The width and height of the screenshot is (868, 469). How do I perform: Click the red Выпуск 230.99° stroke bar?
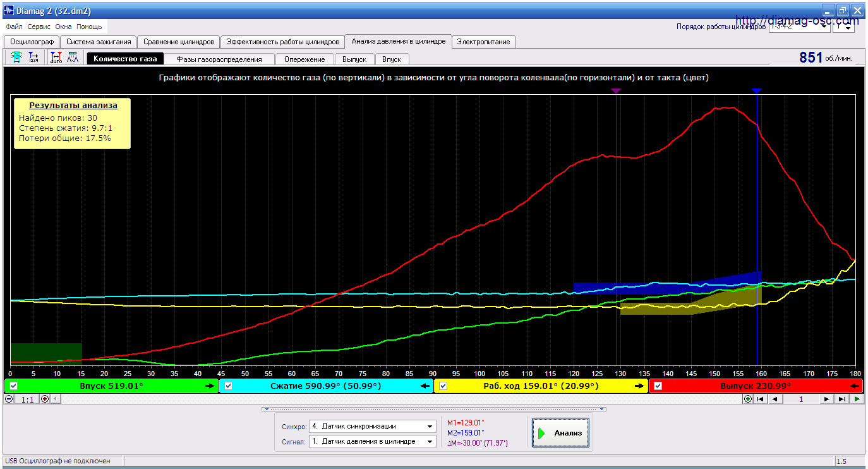[756, 386]
